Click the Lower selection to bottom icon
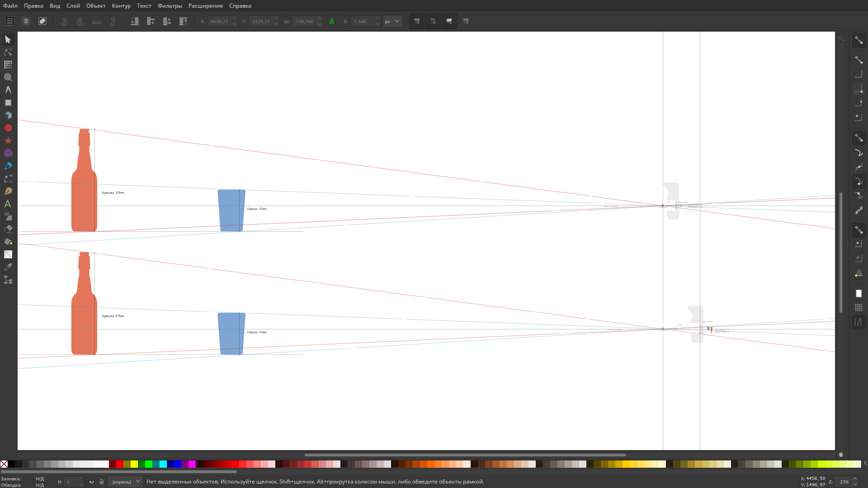868x488 pixels. 135,21
